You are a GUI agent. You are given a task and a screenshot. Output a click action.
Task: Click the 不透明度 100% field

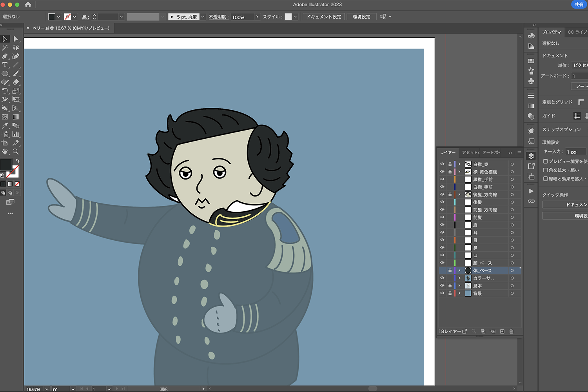(x=243, y=17)
